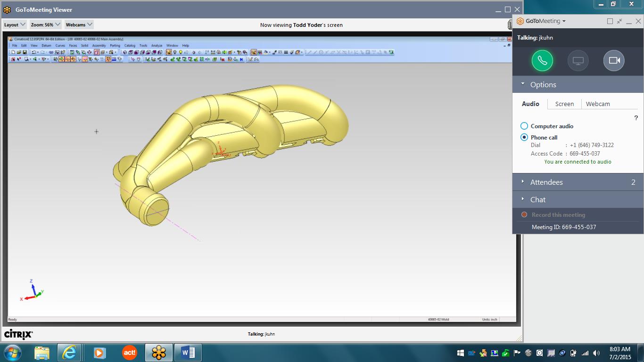
Task: Switch to Word from the taskbar
Action: coord(188,353)
